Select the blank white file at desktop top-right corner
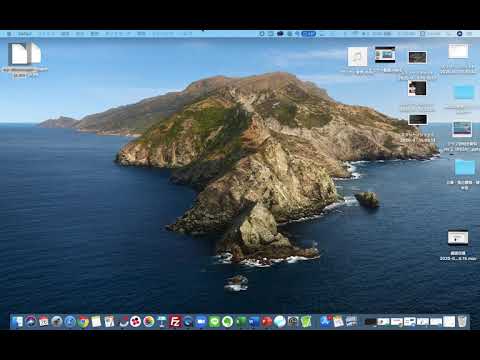Screen dimensions: 480x360 pyautogui.click(x=458, y=51)
